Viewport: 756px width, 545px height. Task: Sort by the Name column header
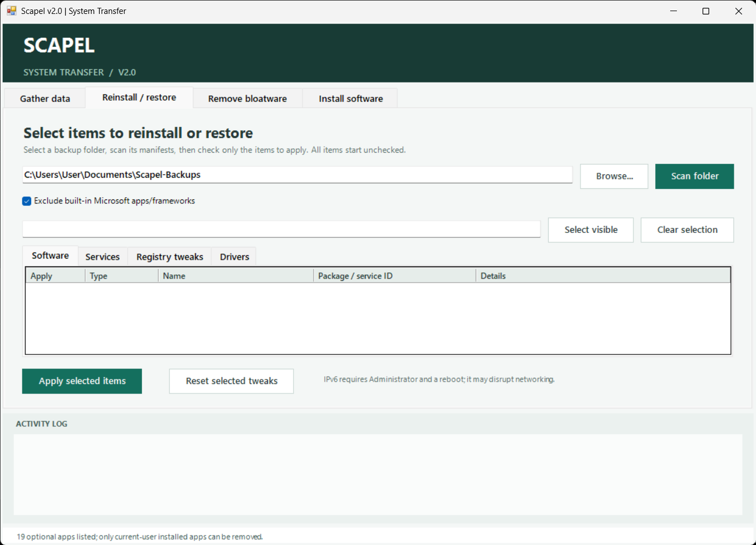[236, 276]
